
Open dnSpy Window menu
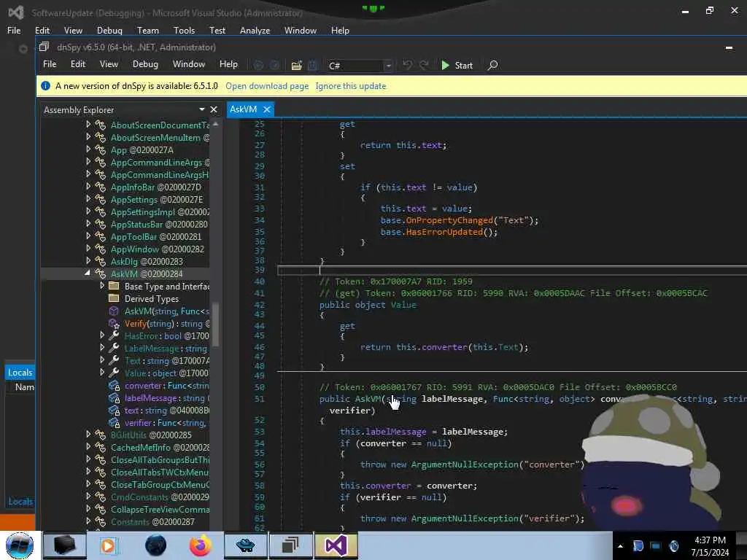click(189, 64)
